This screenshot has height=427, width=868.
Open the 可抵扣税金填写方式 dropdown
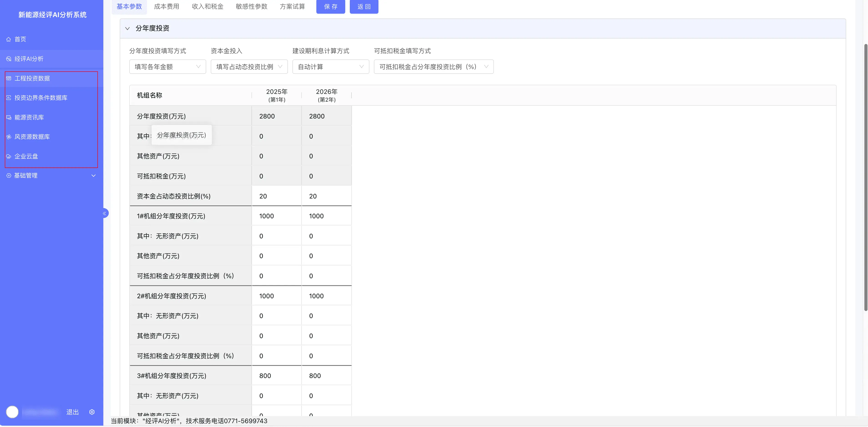tap(433, 67)
